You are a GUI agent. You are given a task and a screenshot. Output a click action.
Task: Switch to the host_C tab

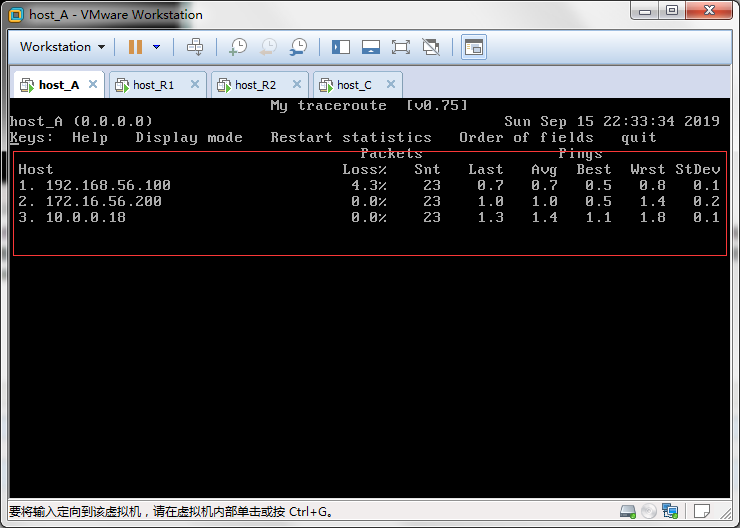(x=354, y=85)
